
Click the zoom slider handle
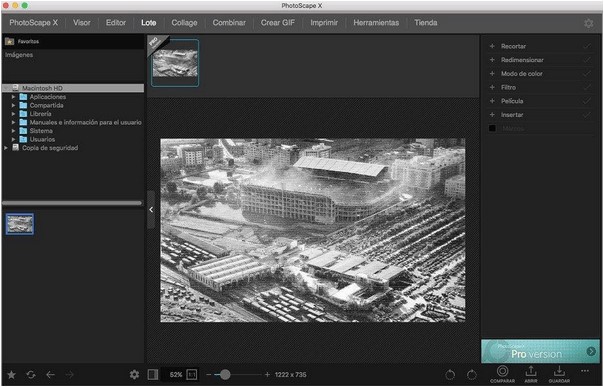225,374
